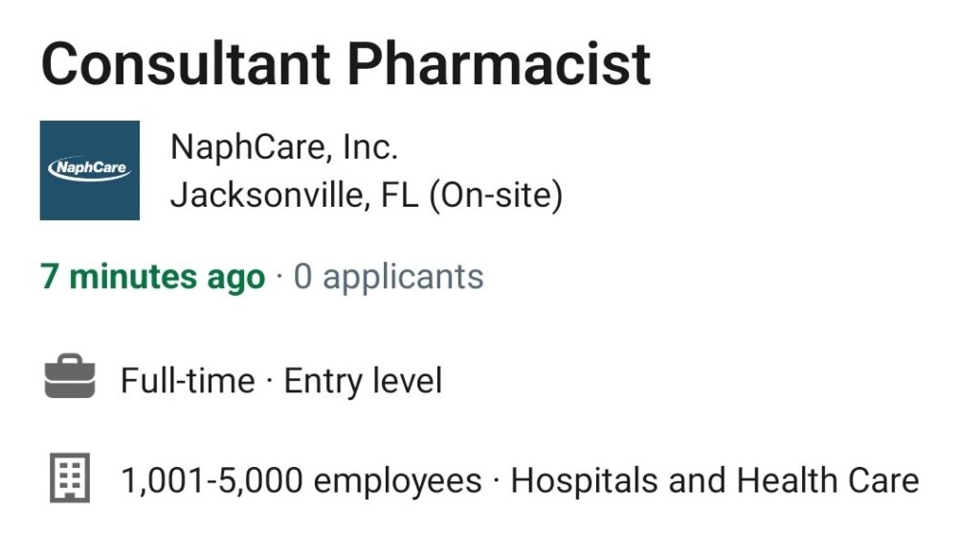Click the 0 applicants count
980x535 pixels.
pyautogui.click(x=389, y=277)
